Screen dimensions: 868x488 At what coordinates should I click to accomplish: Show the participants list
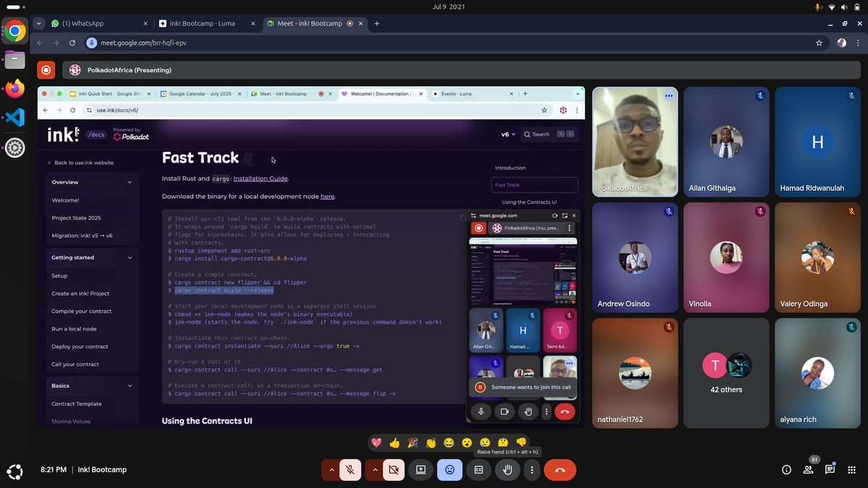click(x=808, y=469)
